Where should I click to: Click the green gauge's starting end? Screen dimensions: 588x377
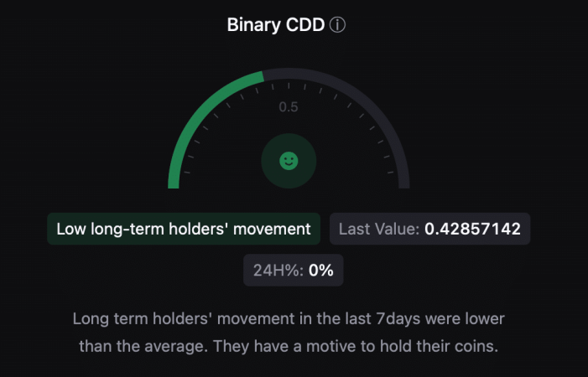click(174, 183)
